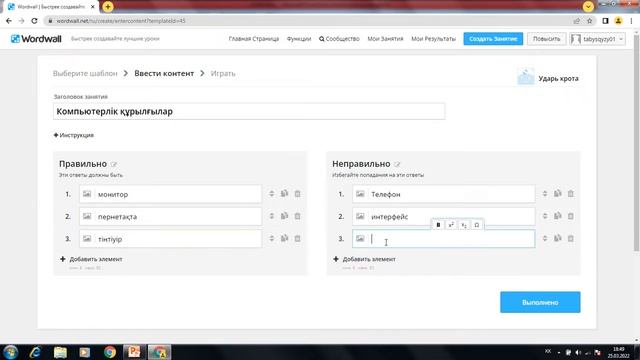The height and width of the screenshot is (360, 640).
Task: Add image to empty third incorrect answer
Action: [x=360, y=239]
